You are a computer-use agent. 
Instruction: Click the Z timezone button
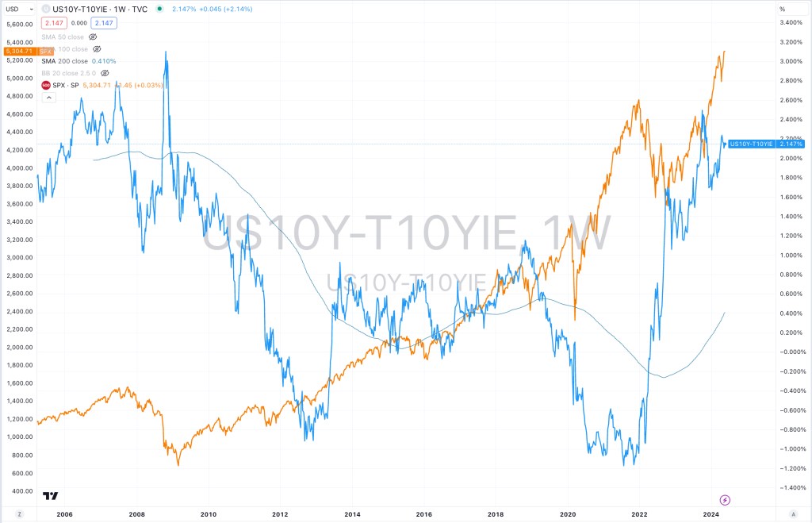coord(20,513)
